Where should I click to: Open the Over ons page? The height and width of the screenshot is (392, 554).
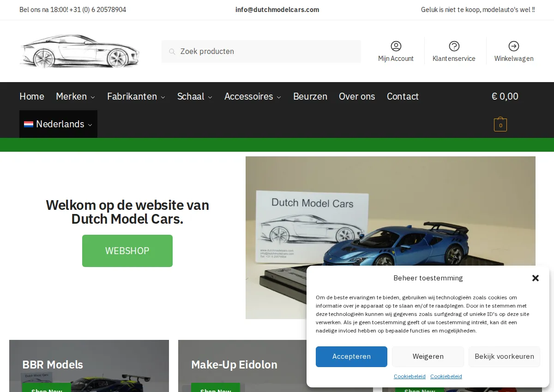click(357, 96)
